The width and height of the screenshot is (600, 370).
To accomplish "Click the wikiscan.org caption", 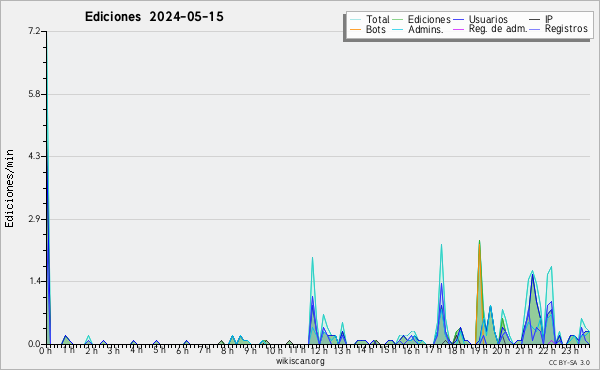I will point(300,361).
